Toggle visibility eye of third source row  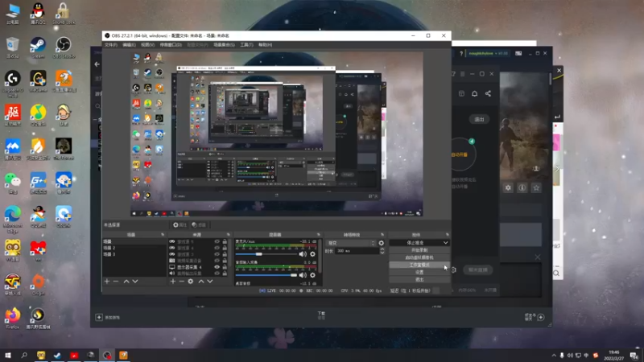click(217, 254)
